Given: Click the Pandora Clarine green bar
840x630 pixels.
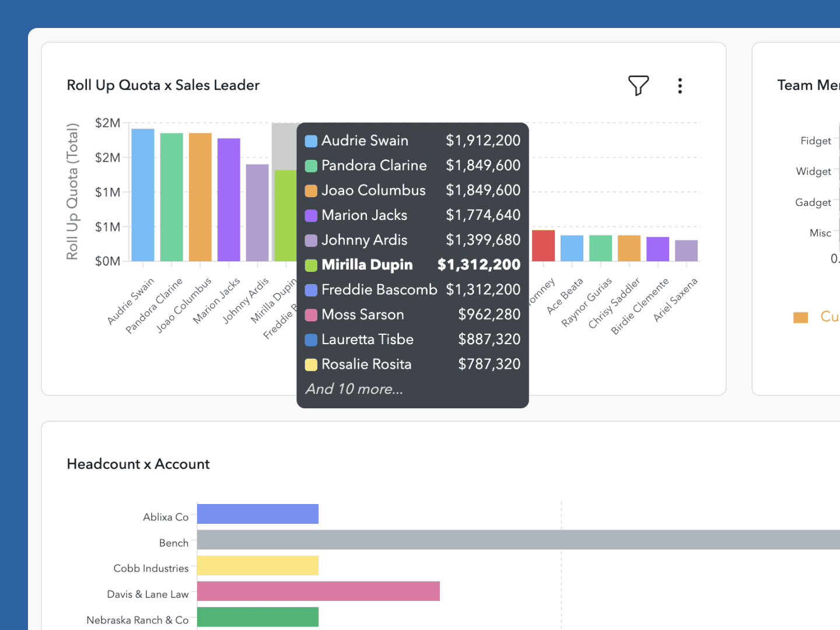Looking at the screenshot, I should click(x=171, y=197).
